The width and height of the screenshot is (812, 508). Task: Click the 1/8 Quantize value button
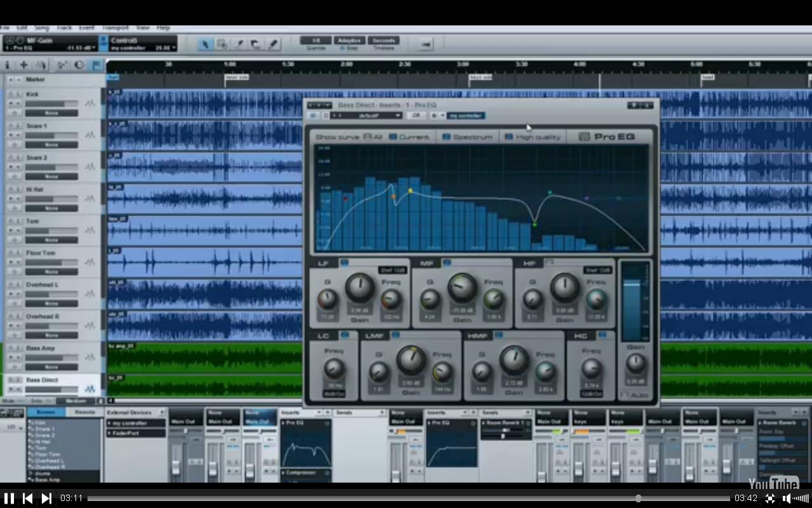point(315,40)
